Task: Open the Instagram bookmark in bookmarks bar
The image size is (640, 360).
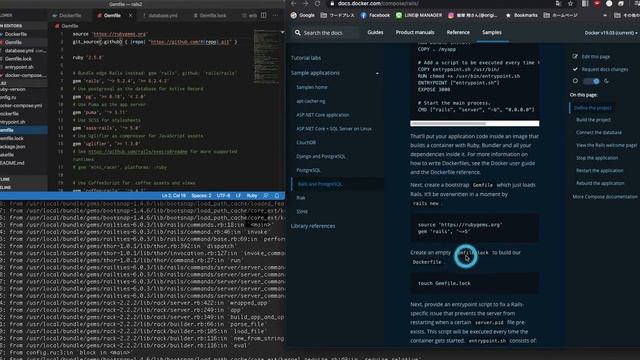Action: pyautogui.click(x=473, y=16)
